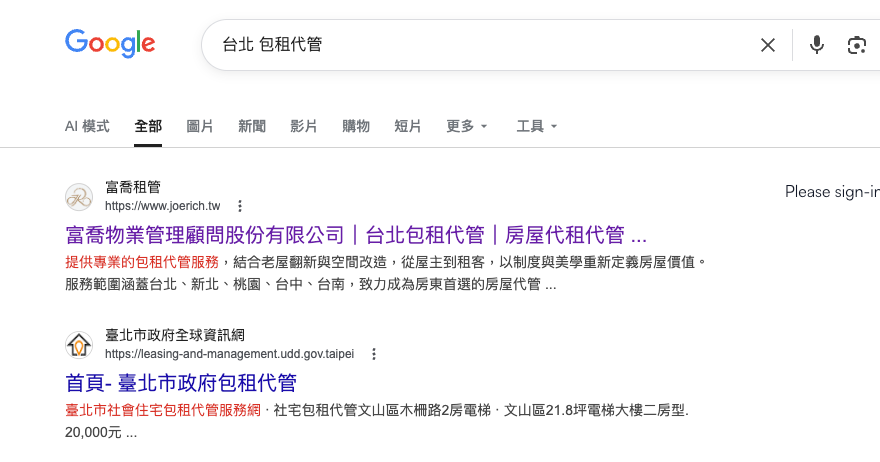Click the 臺北市政府全球資訊網 site name
Screen dimensions: 880x462
tap(175, 335)
